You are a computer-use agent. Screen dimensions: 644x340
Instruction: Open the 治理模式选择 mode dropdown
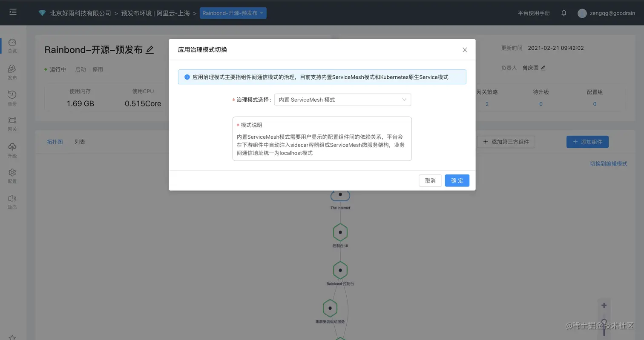342,100
